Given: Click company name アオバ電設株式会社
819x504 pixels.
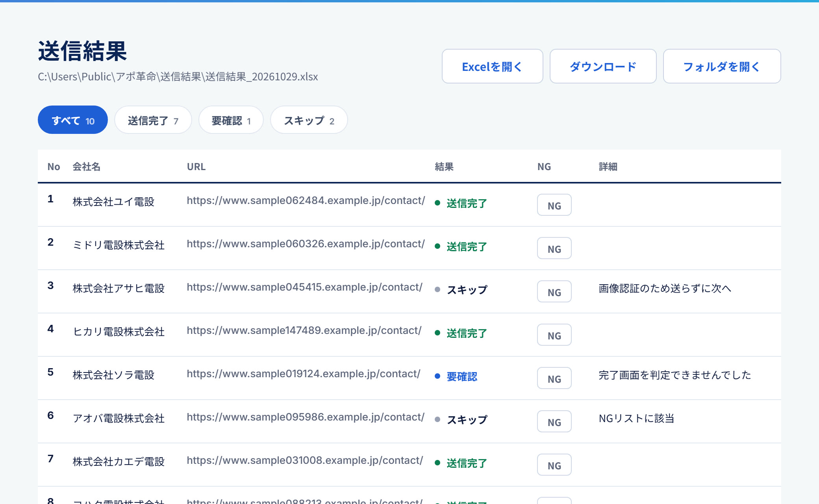Looking at the screenshot, I should 119,419.
